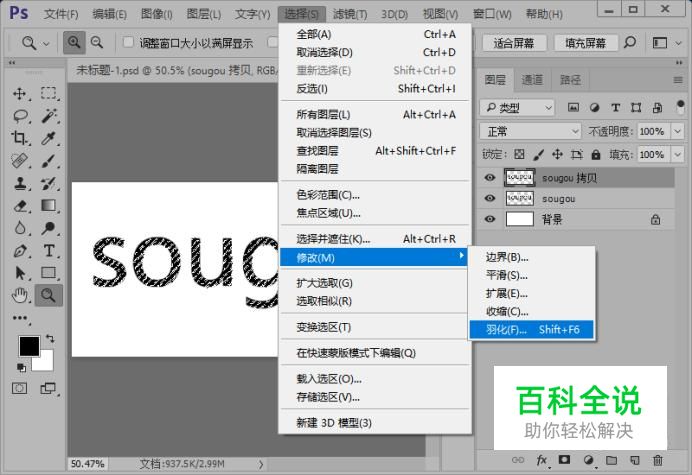
Task: Open the layer filter 类型 dropdown
Action: [517, 107]
